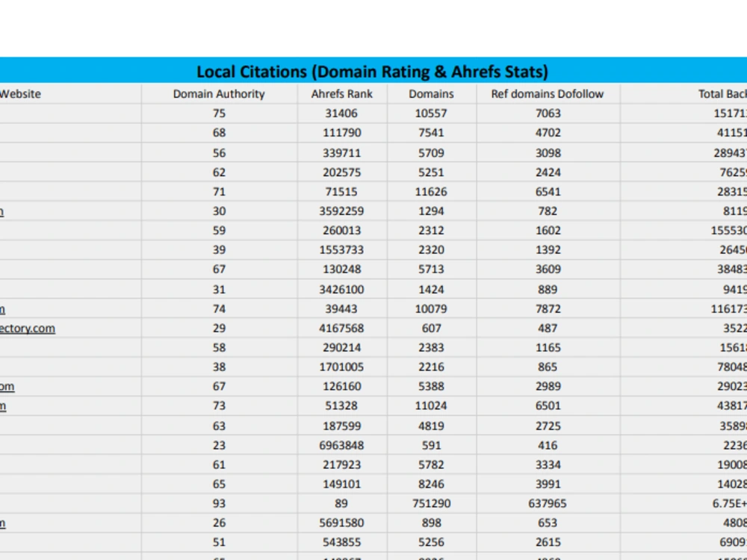This screenshot has width=747, height=560.
Task: Select Ref domains value 2615
Action: [548, 542]
